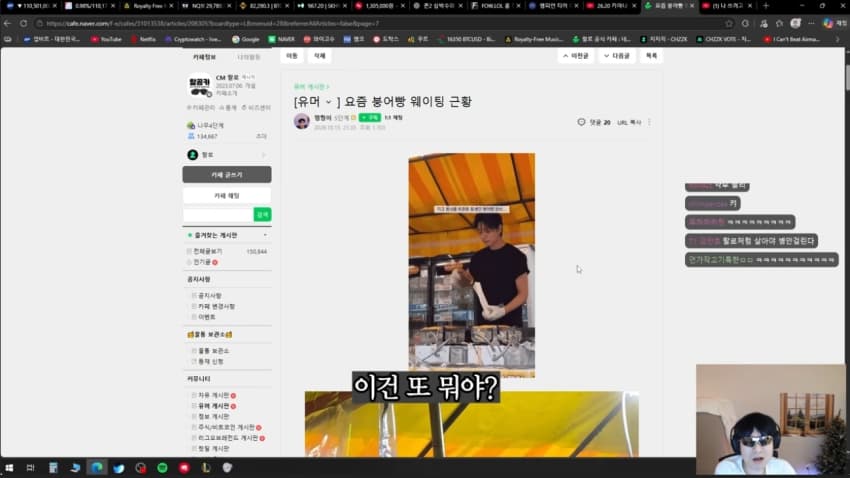Open the Cryptowatch bookmark

click(193, 39)
